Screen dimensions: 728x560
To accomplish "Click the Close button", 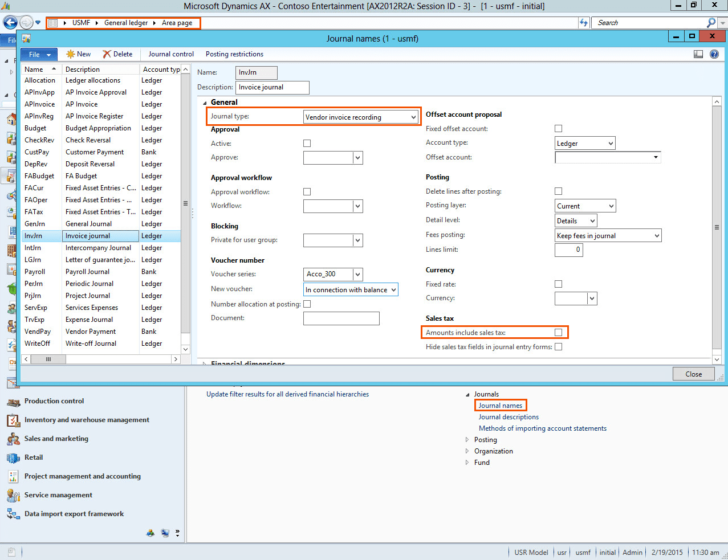I will point(693,374).
